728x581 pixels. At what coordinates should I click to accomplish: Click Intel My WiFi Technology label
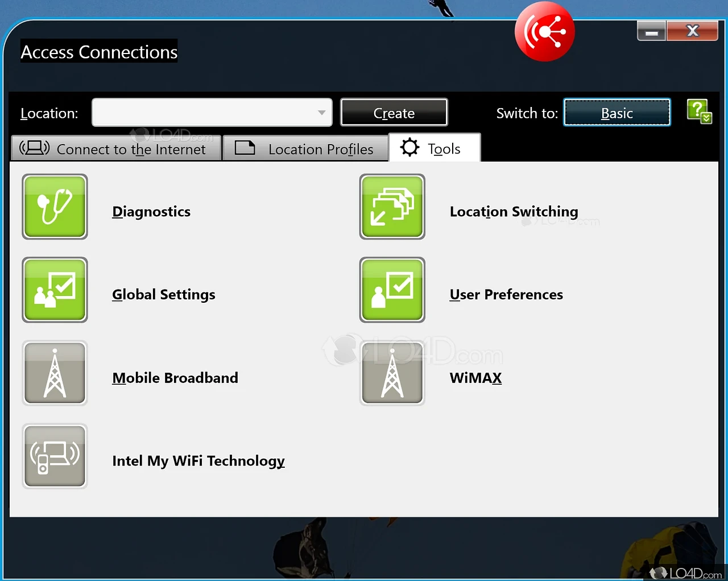click(198, 461)
